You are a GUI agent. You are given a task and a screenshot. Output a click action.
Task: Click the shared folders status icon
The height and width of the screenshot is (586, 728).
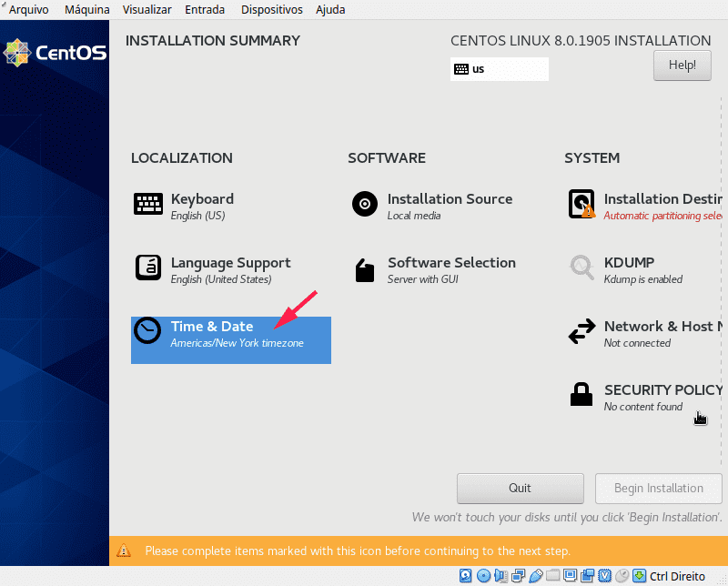(552, 576)
